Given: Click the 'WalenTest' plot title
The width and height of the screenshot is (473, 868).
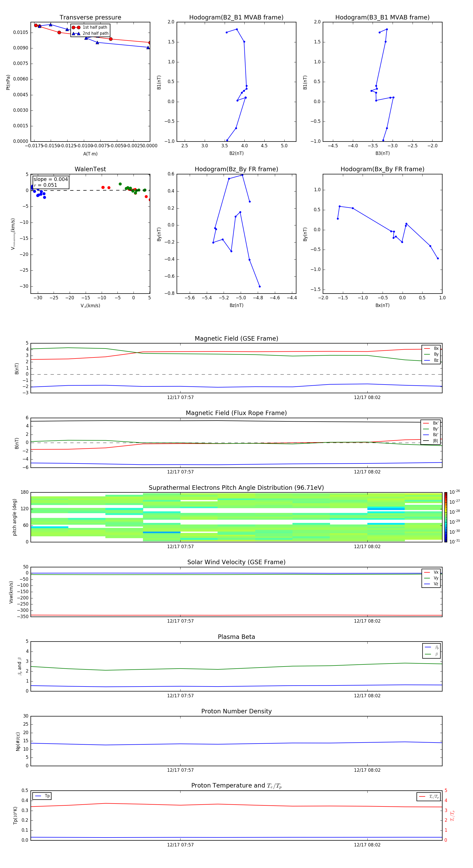Looking at the screenshot, I should coord(90,169).
